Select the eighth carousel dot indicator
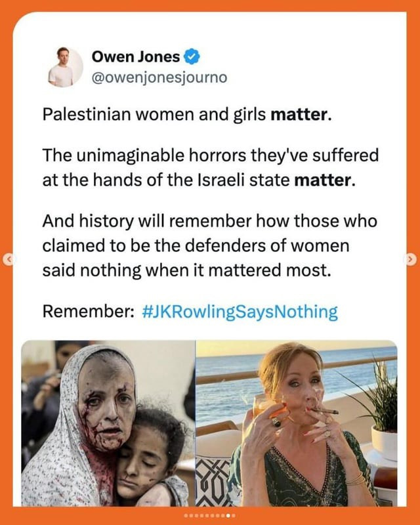420x525 pixels. tap(222, 516)
